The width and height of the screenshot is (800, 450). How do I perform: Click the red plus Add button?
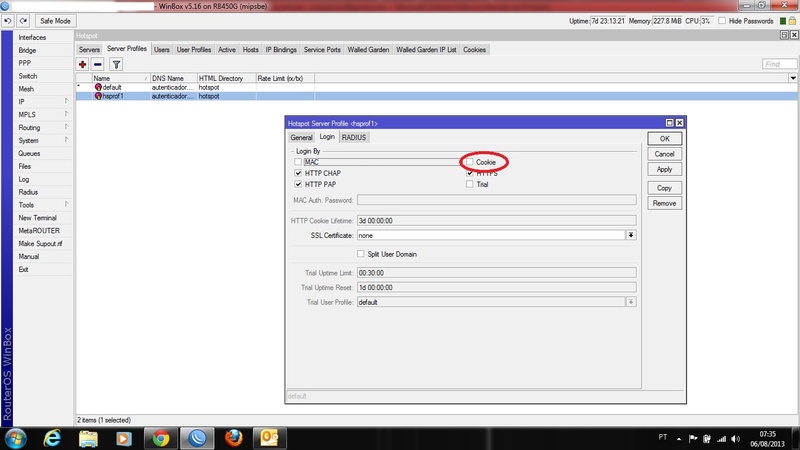click(x=82, y=64)
